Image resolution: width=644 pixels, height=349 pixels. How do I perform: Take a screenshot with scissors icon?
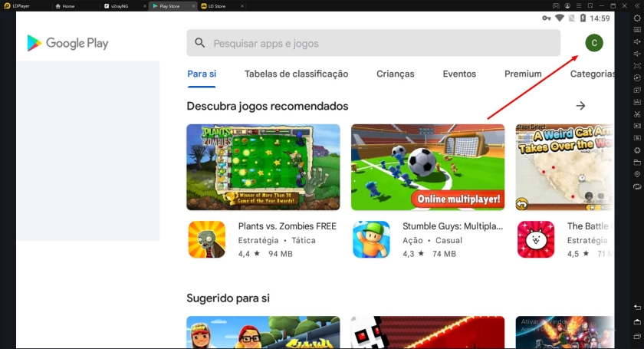coord(637,114)
